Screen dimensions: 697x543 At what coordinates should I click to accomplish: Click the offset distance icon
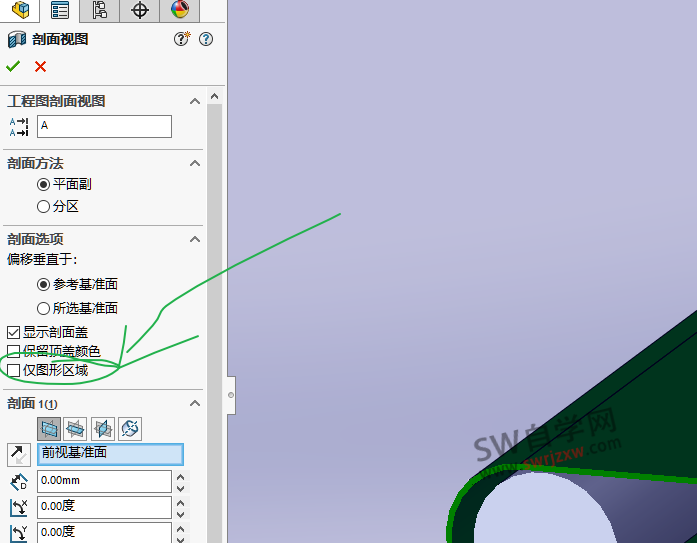pyautogui.click(x=19, y=482)
